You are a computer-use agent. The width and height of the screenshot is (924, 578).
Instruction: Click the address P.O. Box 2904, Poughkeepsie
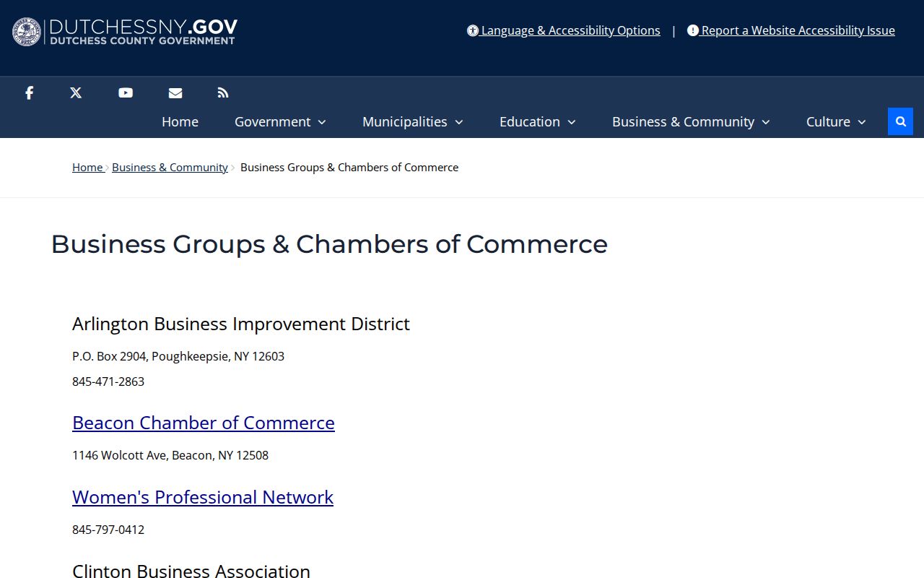click(178, 356)
